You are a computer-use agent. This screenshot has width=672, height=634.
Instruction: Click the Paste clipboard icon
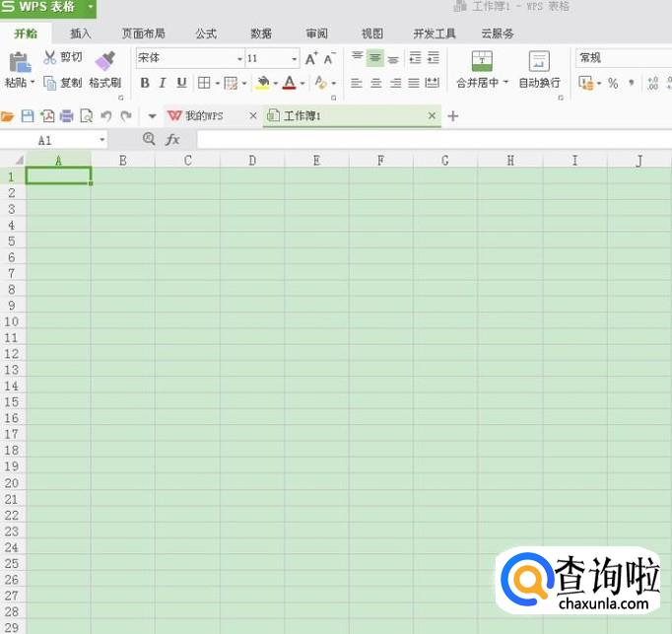click(20, 62)
